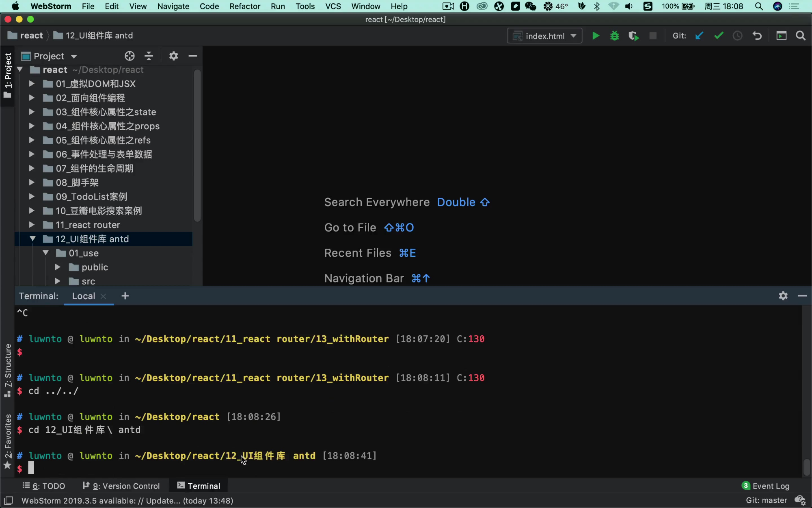The image size is (812, 508).
Task: Click Git update project arrow icon
Action: point(699,36)
